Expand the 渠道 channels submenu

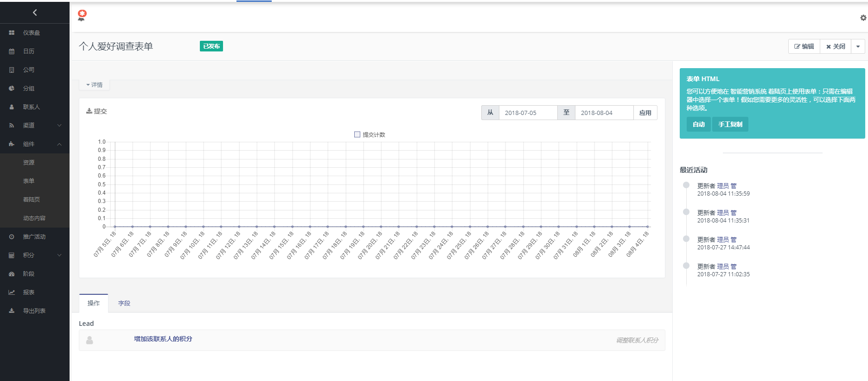click(x=59, y=126)
